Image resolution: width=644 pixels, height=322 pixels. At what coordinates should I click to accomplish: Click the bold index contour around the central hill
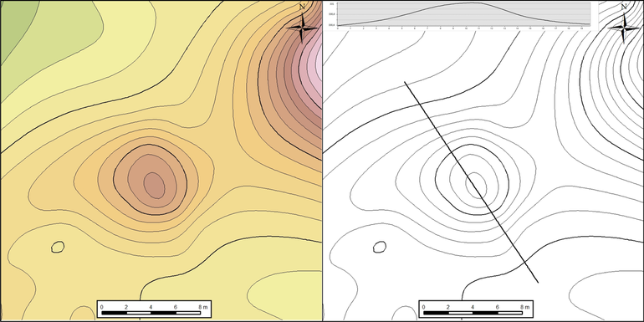click(150, 180)
